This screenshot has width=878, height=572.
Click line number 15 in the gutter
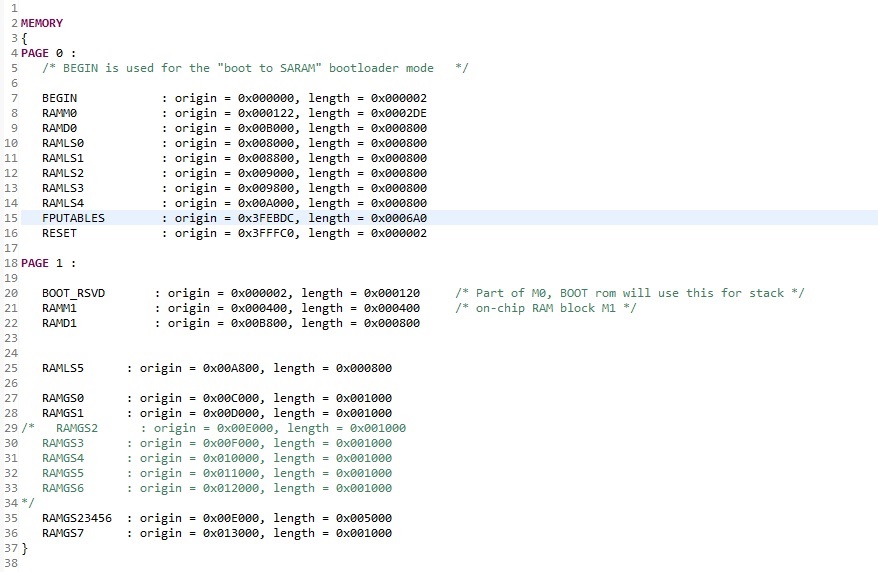(x=11, y=218)
